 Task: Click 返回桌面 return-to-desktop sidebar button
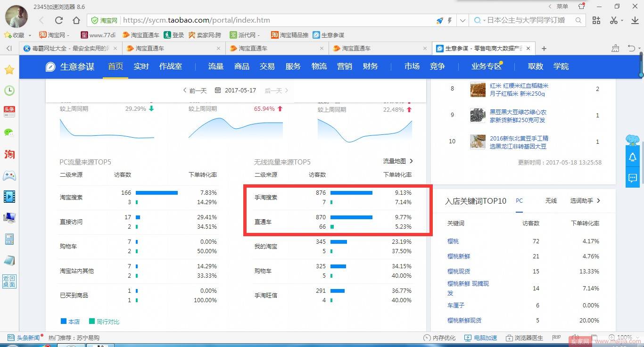tap(9, 281)
